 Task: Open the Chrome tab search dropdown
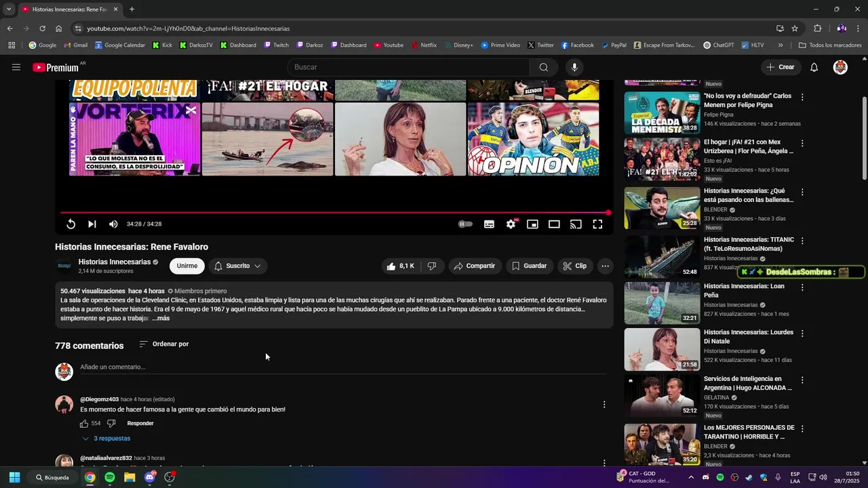point(9,9)
